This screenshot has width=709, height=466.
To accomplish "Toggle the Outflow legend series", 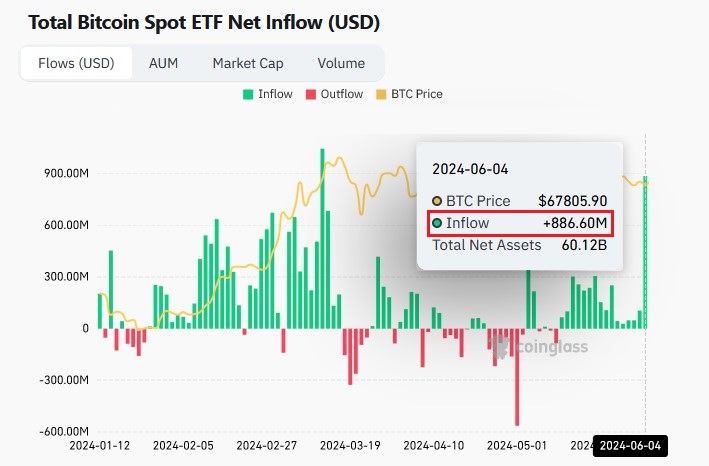I will pos(341,94).
